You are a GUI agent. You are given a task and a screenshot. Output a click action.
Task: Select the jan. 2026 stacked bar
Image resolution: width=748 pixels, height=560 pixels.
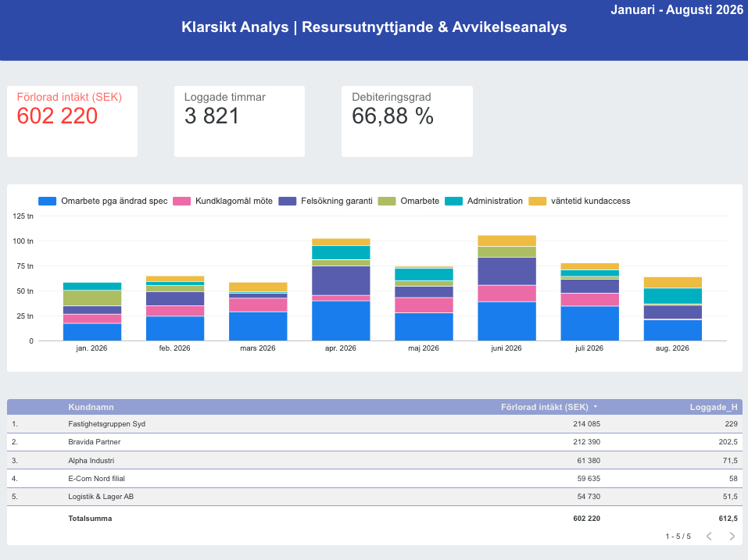click(92, 312)
